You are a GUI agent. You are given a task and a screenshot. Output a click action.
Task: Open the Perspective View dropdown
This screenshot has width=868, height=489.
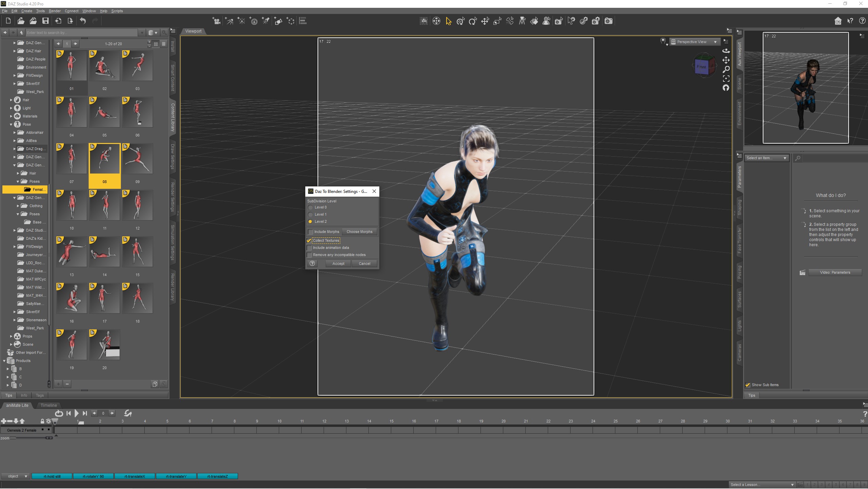click(694, 42)
